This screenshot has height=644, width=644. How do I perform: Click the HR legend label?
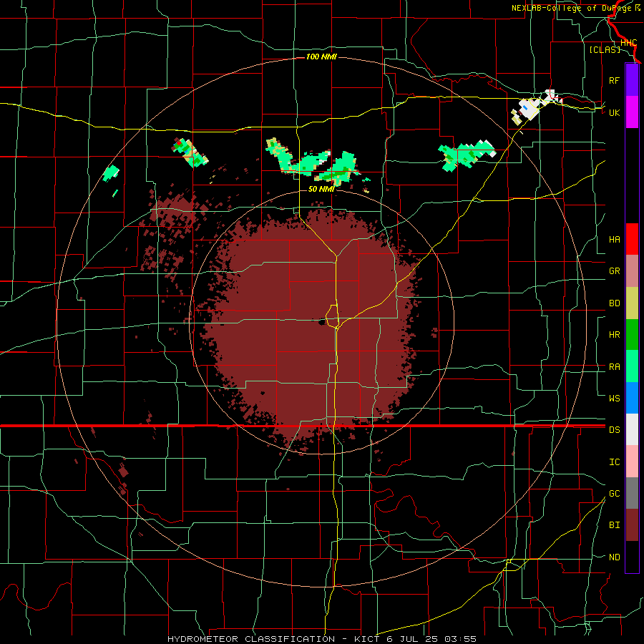coord(614,335)
